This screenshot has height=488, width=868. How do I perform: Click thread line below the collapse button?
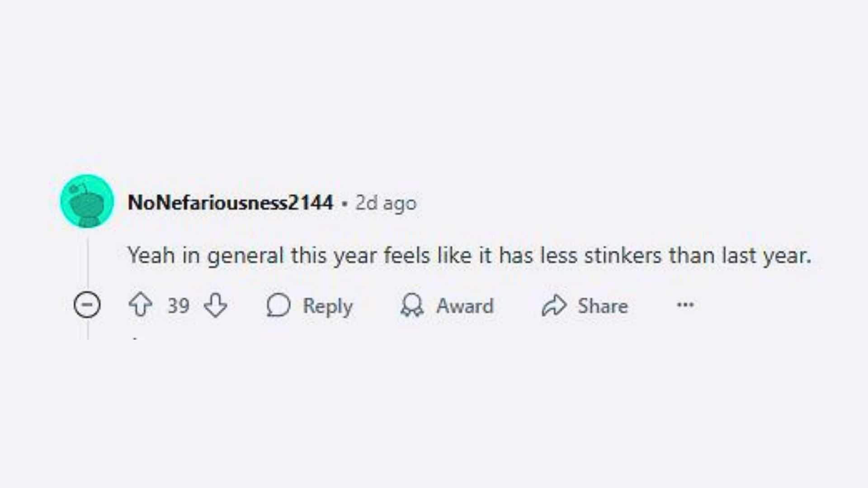pyautogui.click(x=88, y=330)
